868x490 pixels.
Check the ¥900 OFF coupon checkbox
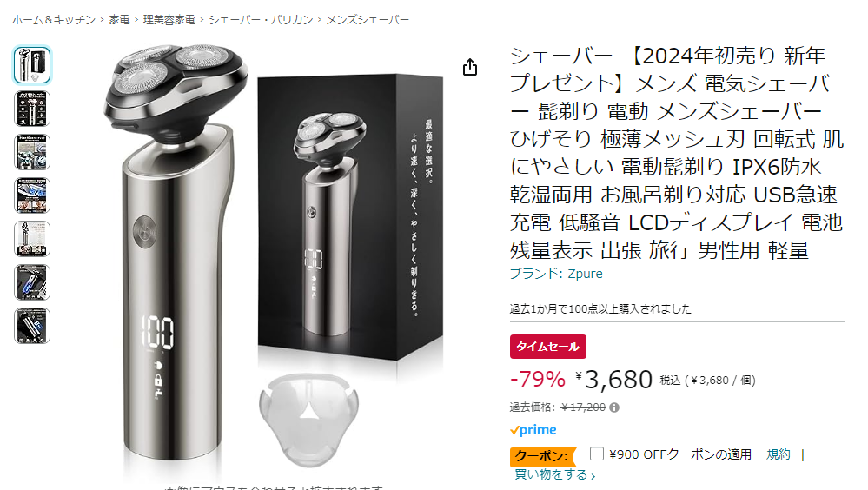597,454
